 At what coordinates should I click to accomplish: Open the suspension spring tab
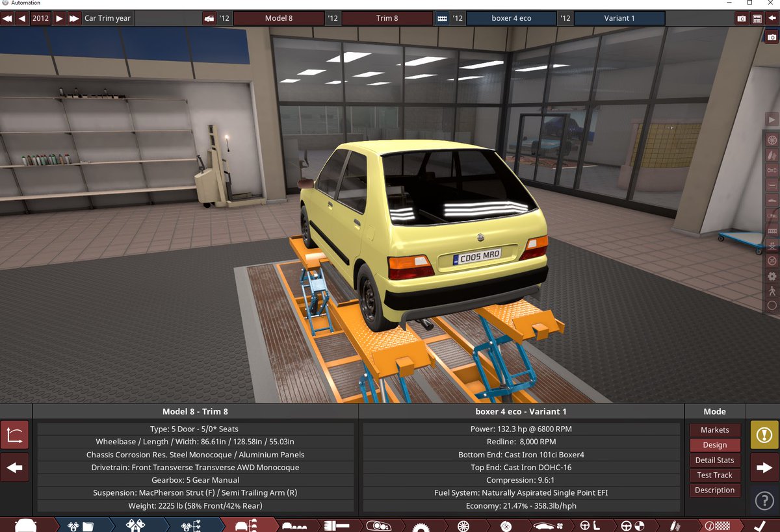point(675,525)
